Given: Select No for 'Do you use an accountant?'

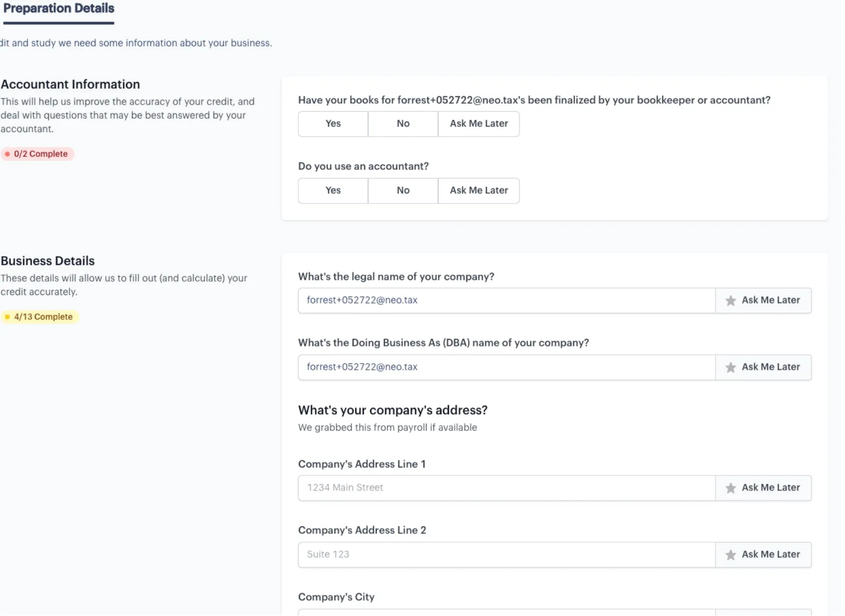Looking at the screenshot, I should click(403, 191).
